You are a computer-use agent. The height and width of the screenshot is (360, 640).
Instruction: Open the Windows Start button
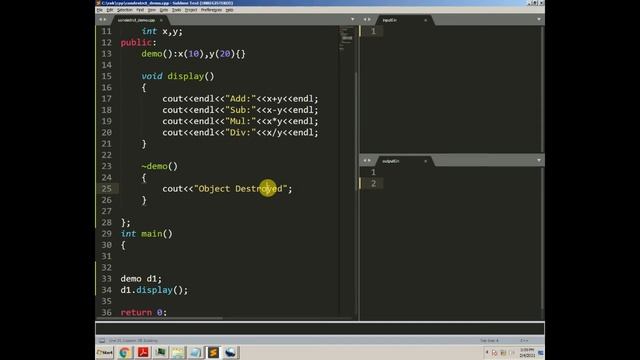click(x=105, y=353)
